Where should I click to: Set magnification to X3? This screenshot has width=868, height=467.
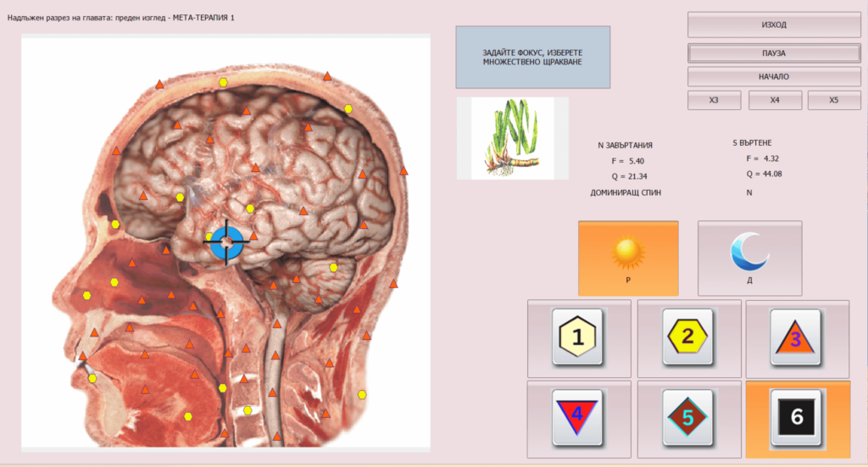(714, 100)
